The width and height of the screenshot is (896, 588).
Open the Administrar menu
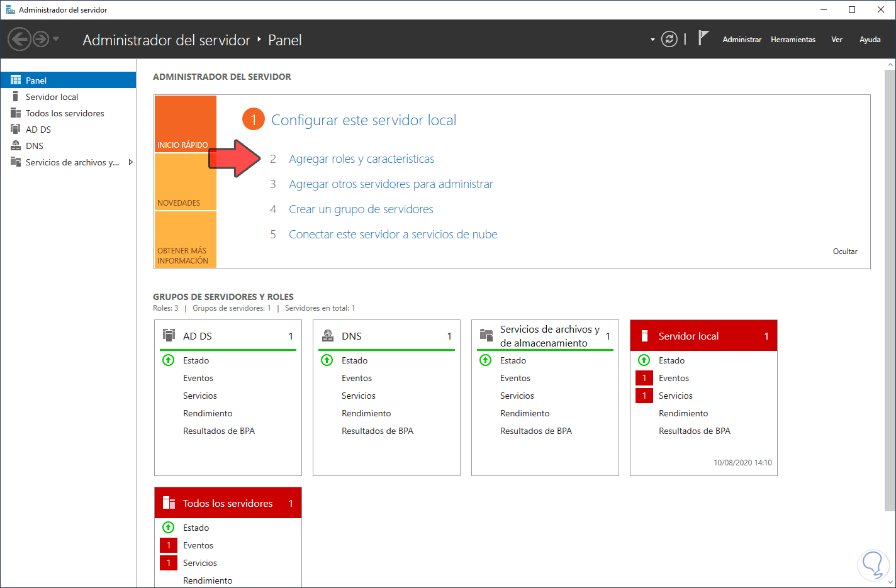click(x=742, y=40)
